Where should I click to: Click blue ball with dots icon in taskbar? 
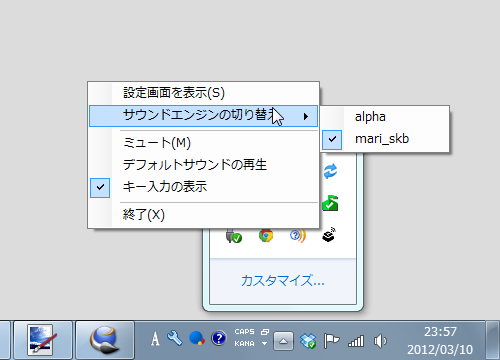pos(197,338)
